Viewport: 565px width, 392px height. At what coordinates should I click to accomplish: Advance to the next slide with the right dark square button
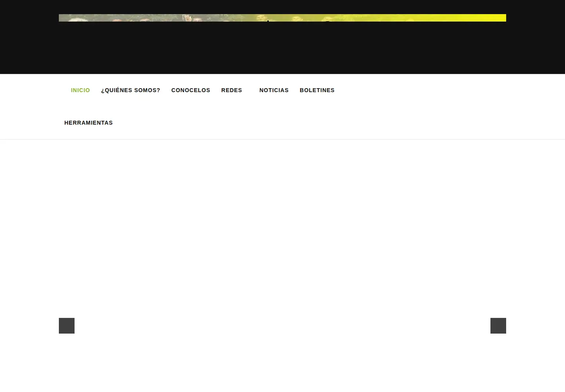(498, 326)
